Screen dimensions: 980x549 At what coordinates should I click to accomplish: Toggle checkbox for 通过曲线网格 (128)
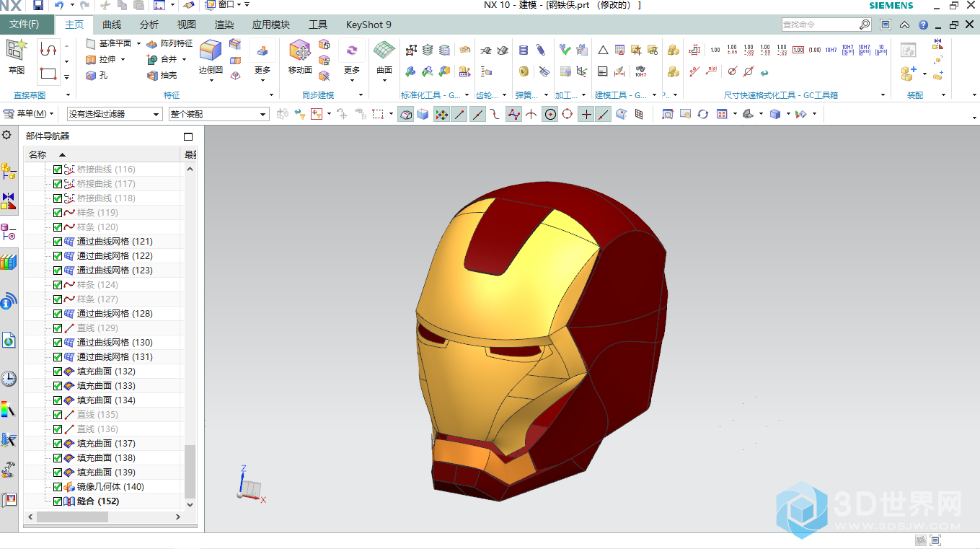click(x=58, y=314)
